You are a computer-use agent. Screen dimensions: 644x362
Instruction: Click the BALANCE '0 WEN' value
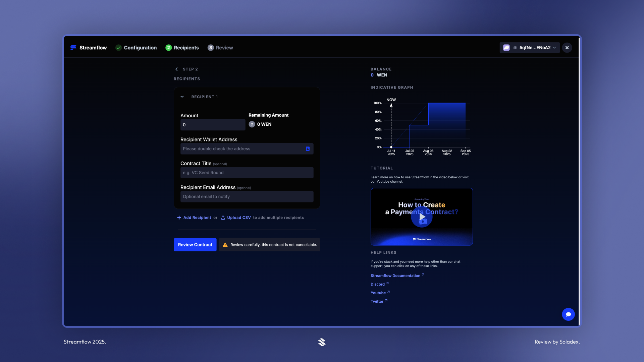tap(379, 75)
